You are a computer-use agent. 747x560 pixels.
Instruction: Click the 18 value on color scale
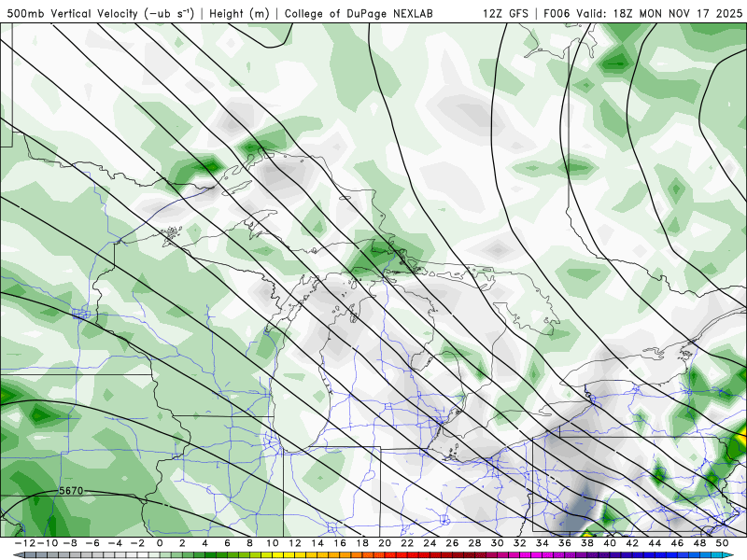[x=362, y=543]
